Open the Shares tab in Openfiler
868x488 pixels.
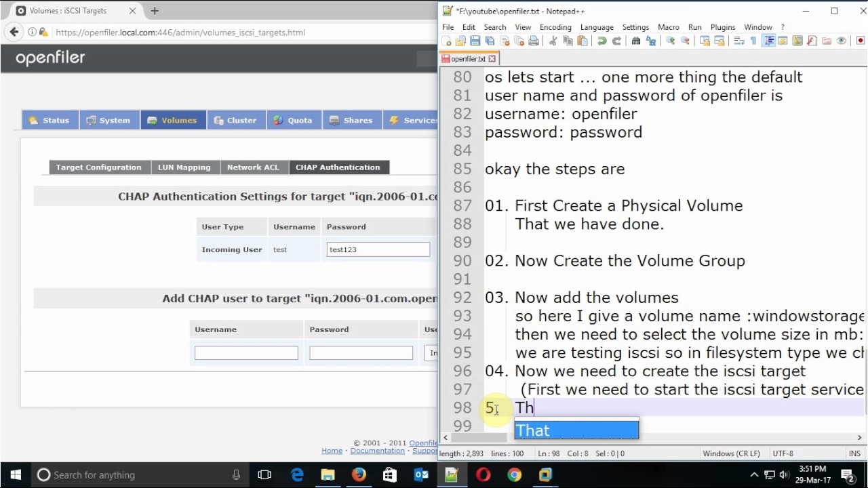pos(351,120)
